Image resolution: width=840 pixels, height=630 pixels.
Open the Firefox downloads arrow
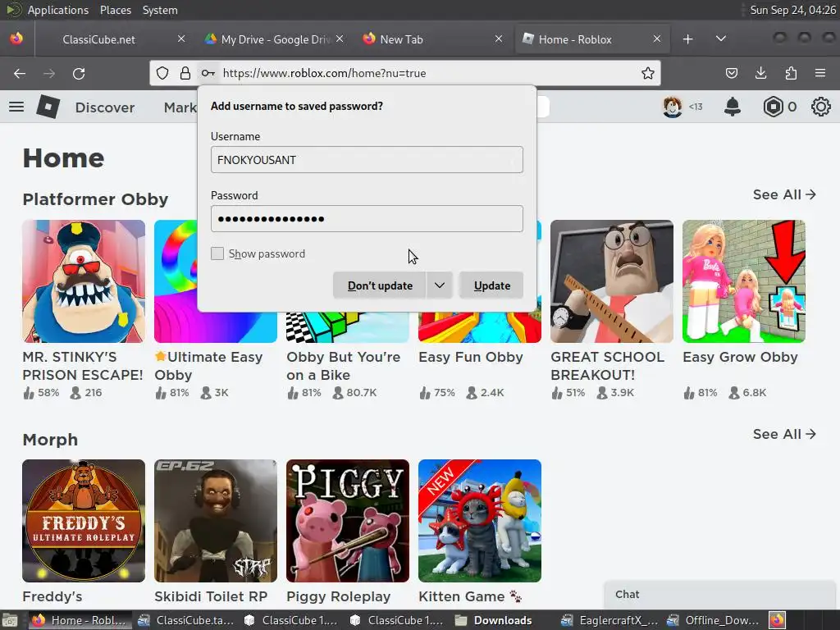(760, 73)
